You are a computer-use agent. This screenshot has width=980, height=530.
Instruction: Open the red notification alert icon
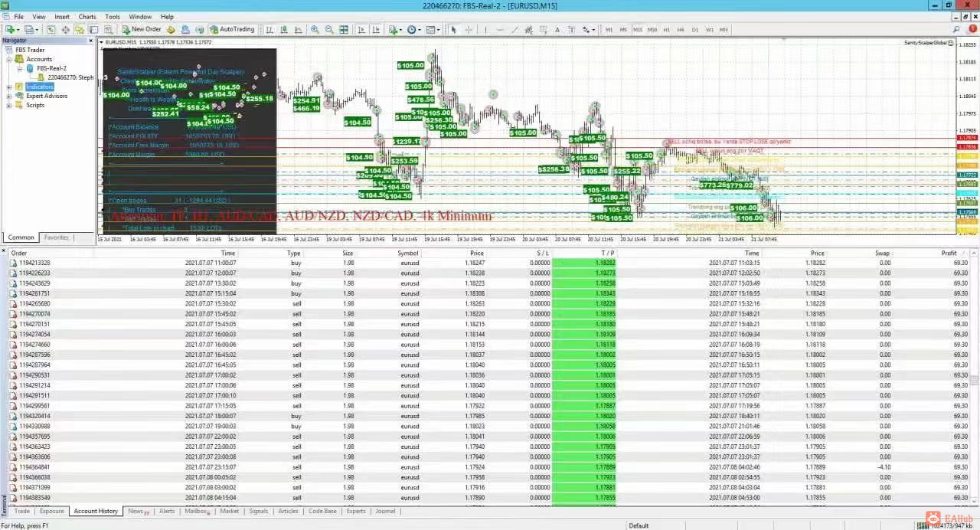972,28
